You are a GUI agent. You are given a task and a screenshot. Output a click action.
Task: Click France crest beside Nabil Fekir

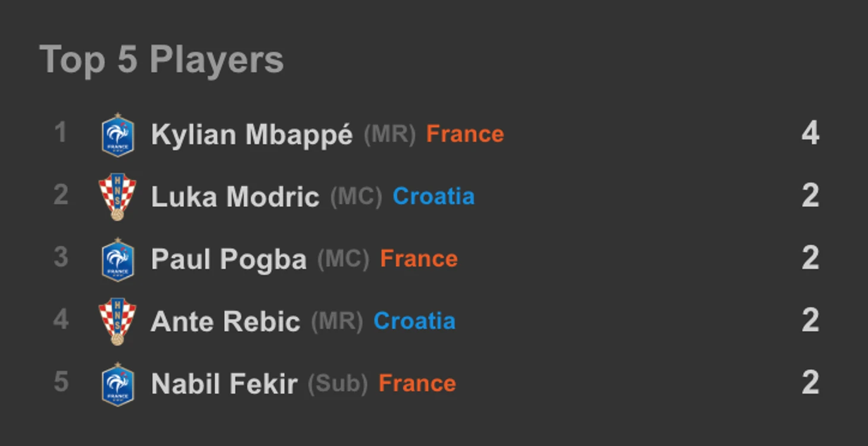[118, 385]
